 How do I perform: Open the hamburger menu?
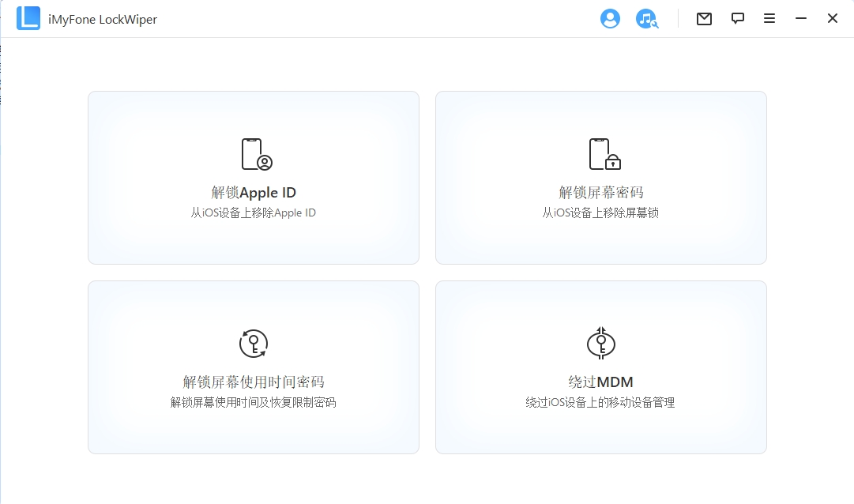[769, 18]
